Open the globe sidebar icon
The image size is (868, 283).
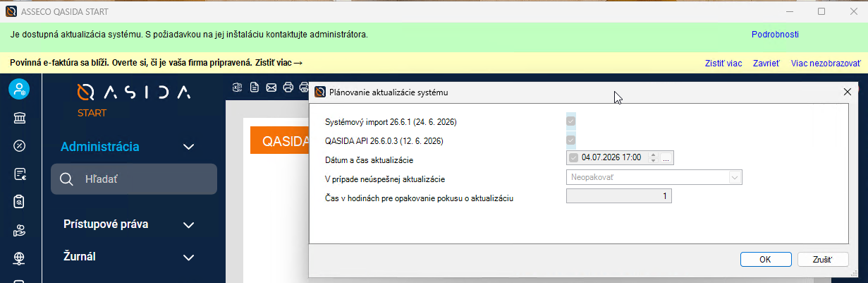click(x=20, y=258)
